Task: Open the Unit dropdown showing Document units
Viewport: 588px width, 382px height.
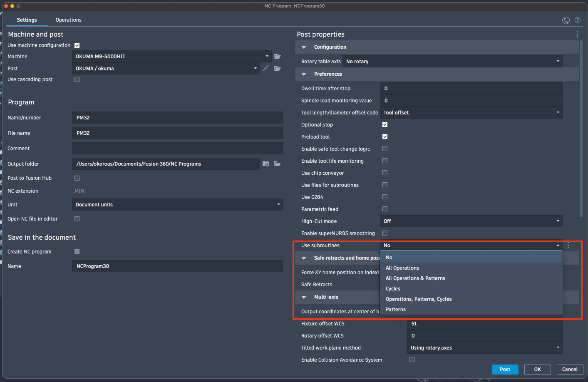Action: pyautogui.click(x=279, y=204)
